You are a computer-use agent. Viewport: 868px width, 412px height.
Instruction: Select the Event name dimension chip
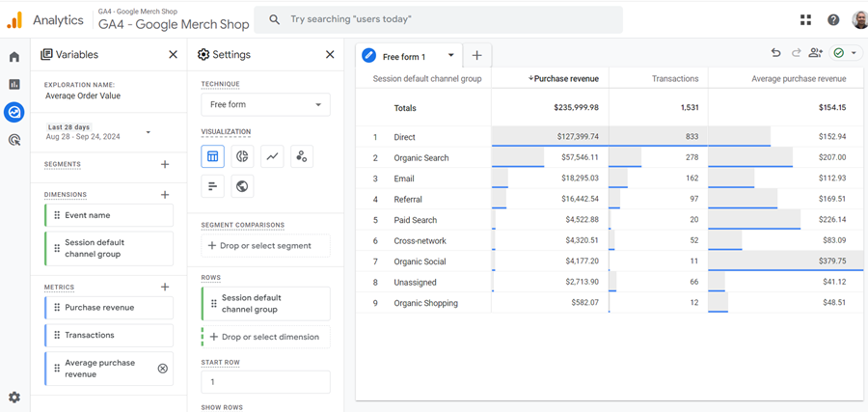tap(109, 215)
